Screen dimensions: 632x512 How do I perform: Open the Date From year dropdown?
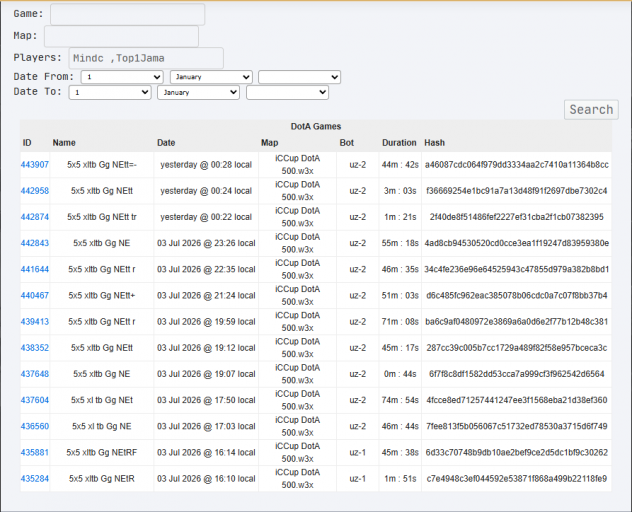click(x=299, y=77)
